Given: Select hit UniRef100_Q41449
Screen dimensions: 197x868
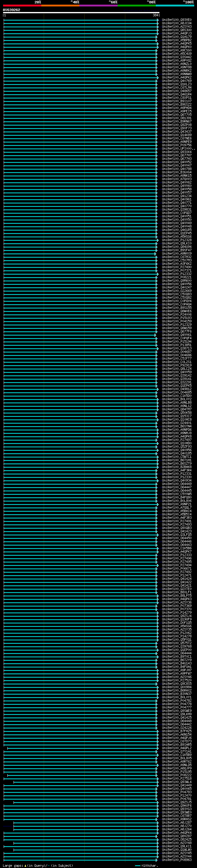Looking at the screenshot, I should coord(177,785).
